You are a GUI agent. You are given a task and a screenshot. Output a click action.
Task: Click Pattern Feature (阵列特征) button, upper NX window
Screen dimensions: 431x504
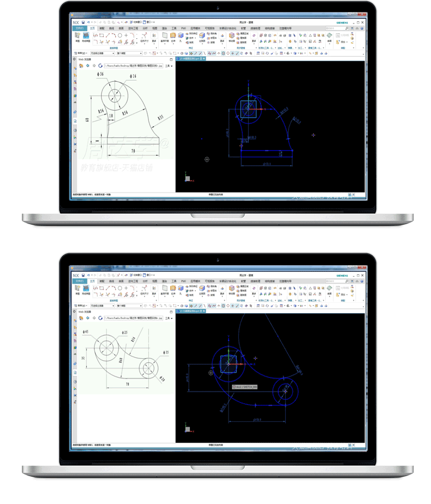tap(191, 33)
